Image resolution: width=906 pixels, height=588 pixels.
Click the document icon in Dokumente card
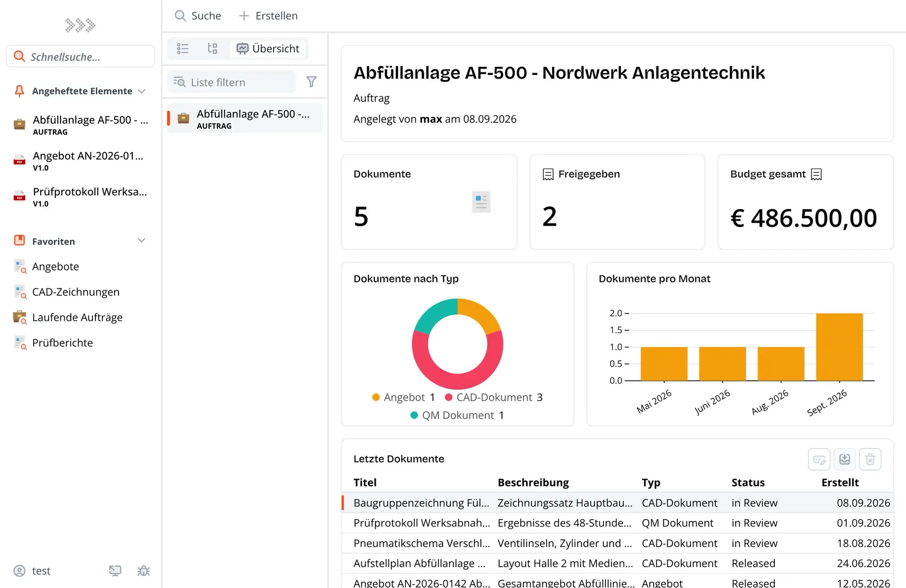click(x=481, y=202)
